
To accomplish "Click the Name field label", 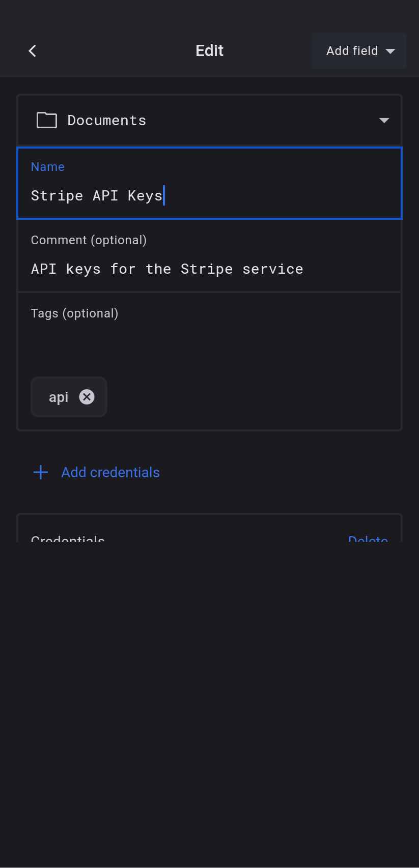I will click(x=48, y=167).
